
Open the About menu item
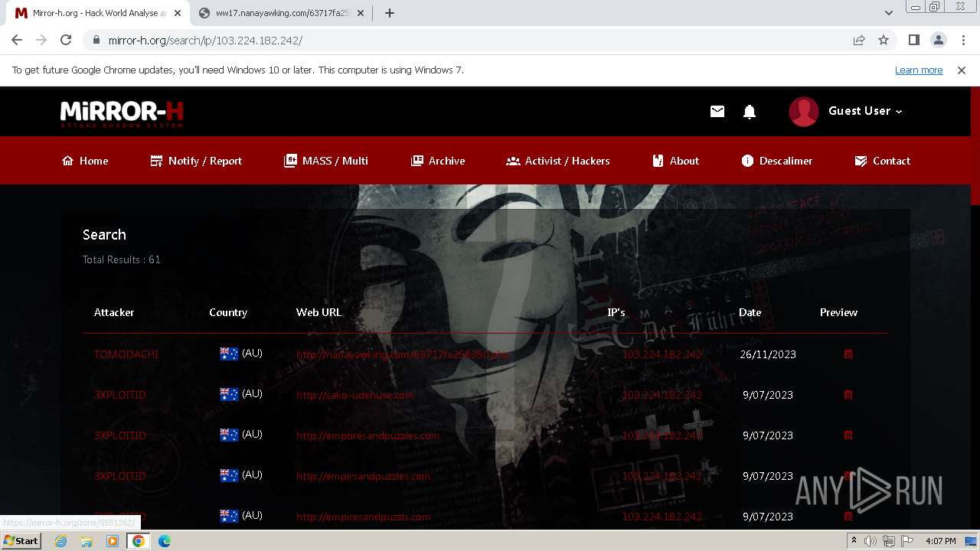[675, 161]
